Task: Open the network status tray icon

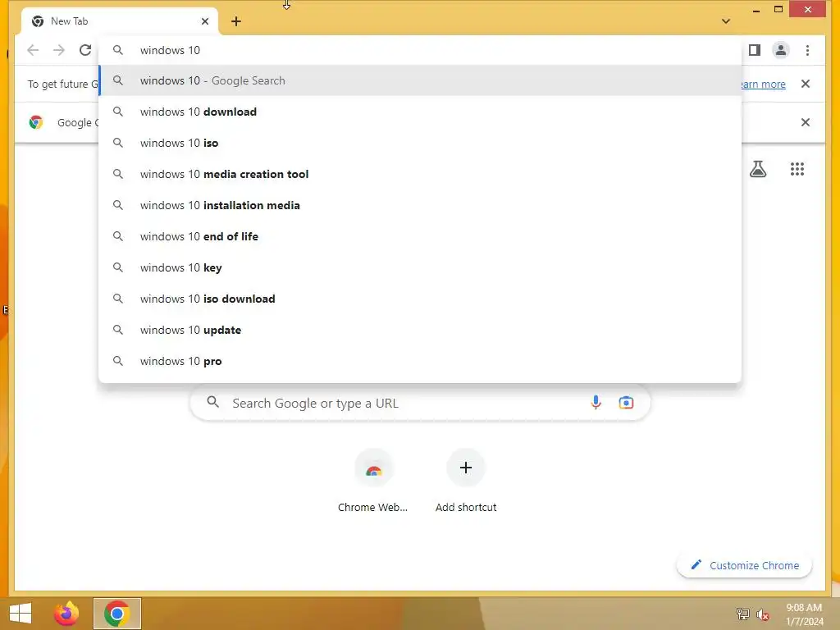Action: click(742, 614)
